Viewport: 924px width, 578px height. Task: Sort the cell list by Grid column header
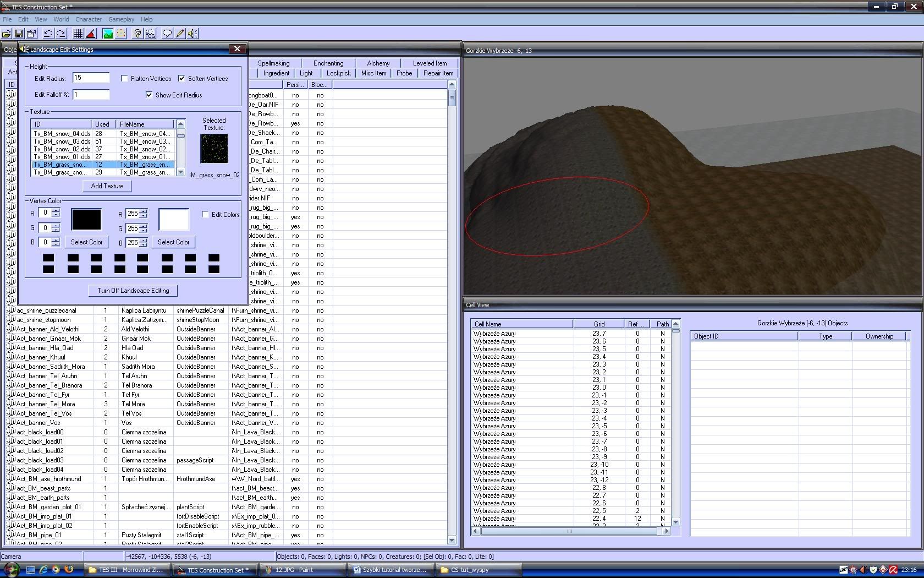[599, 324]
